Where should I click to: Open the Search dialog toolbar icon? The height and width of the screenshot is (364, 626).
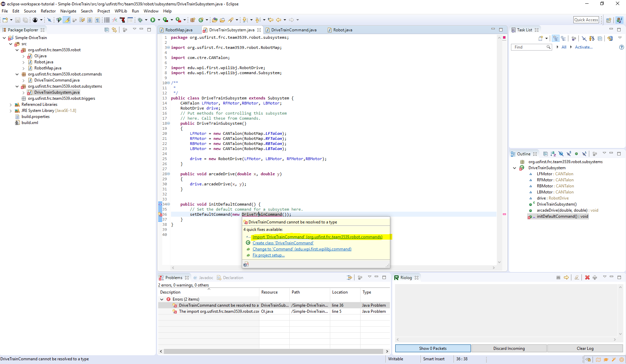coord(230,20)
